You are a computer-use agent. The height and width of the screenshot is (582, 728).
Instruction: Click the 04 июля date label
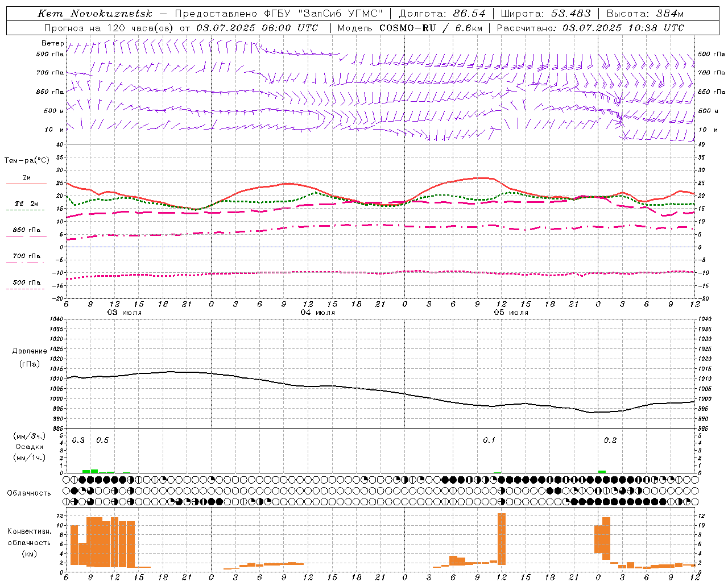pos(318,313)
